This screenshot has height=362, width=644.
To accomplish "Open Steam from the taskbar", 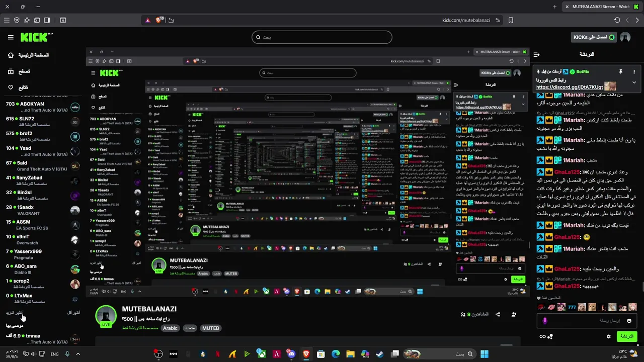I will [380, 354].
